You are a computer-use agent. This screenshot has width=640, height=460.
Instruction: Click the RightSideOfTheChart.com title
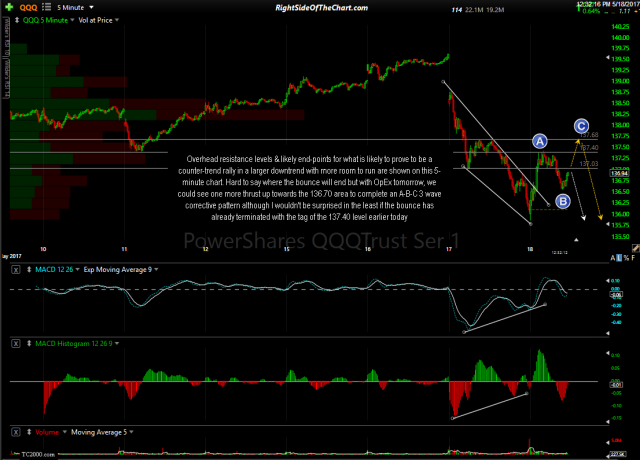322,8
